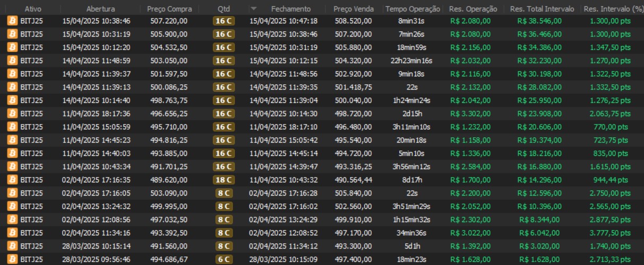Click Bitcoin icon for trade opened 14/04/2025 10:14:40

click(x=12, y=100)
